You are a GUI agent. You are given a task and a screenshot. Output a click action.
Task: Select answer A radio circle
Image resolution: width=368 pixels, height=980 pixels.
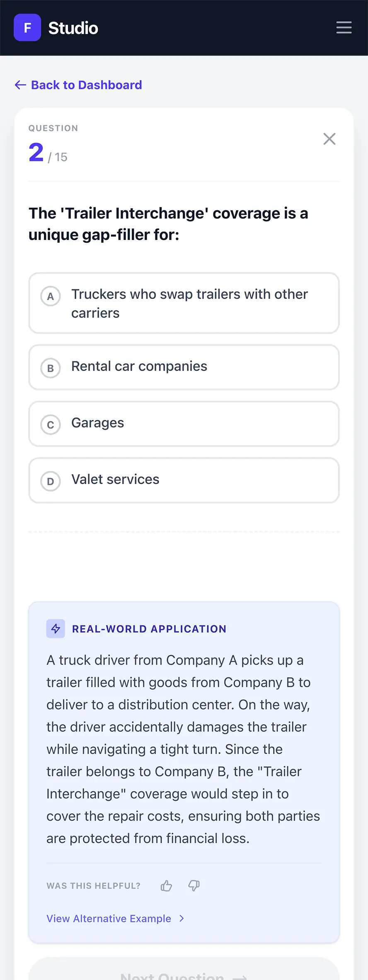tap(51, 296)
